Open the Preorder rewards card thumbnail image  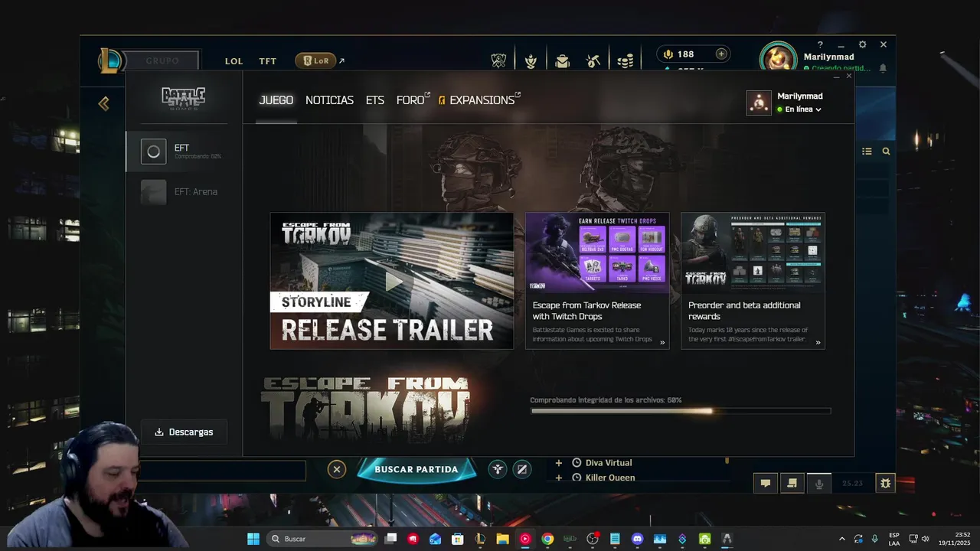coord(753,253)
